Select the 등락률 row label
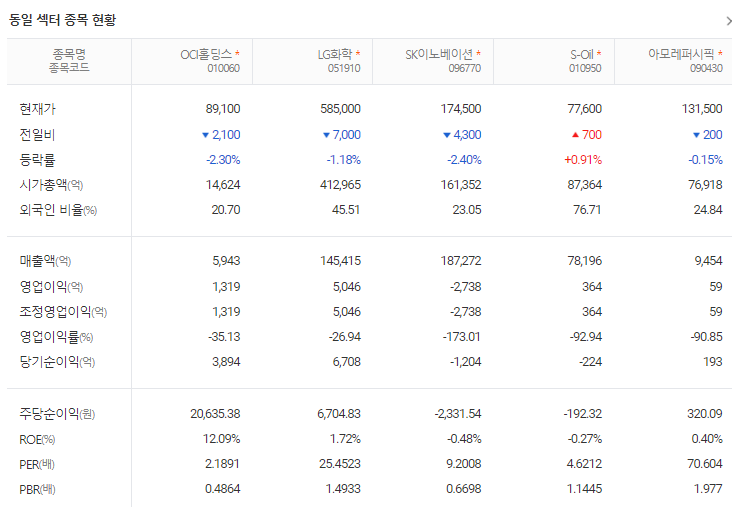This screenshot has width=732, height=507. pos(37,160)
